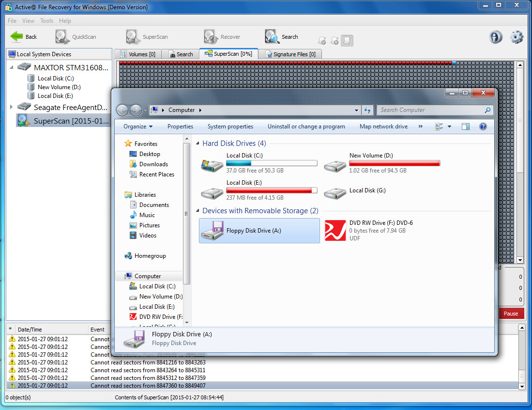
Task: Pause the running SuperScan
Action: point(511,314)
